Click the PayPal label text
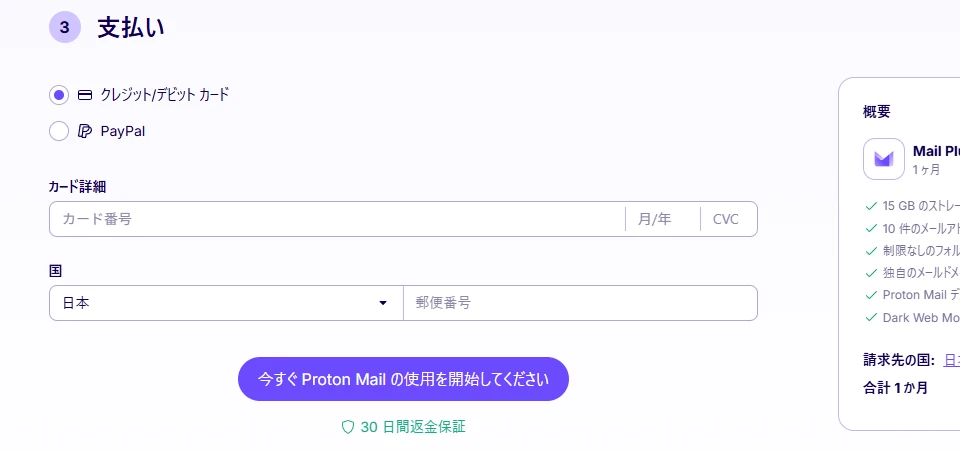Viewport: 960px width, 450px height. 123,131
